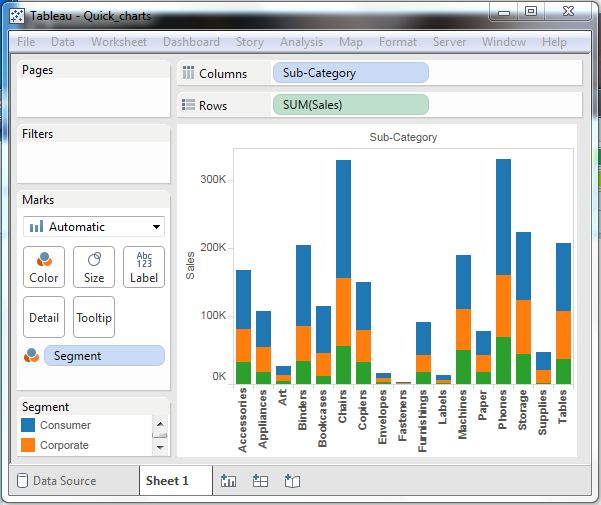The height and width of the screenshot is (505, 601).
Task: Select the Sheet 1 tab
Action: coord(167,481)
